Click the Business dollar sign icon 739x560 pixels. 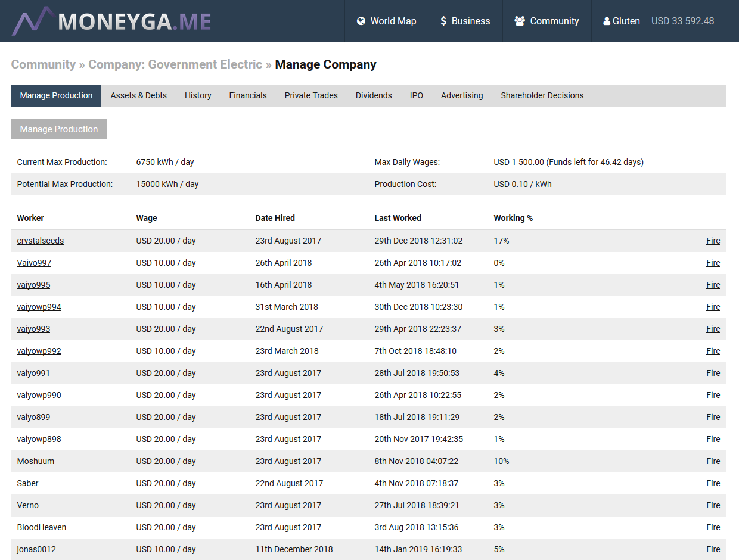coord(443,21)
